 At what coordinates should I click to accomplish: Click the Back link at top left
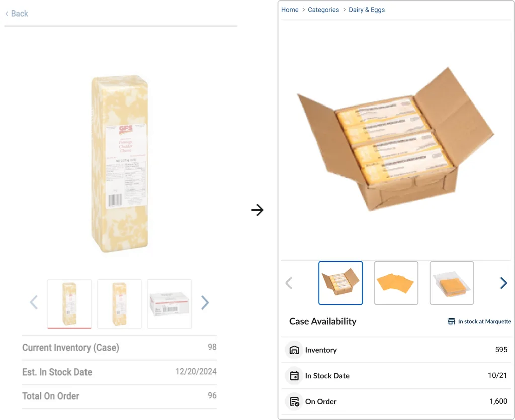pos(17,14)
